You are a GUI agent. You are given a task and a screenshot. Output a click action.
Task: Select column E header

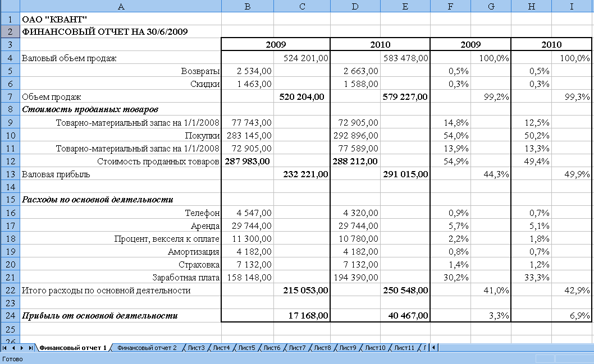coord(405,6)
